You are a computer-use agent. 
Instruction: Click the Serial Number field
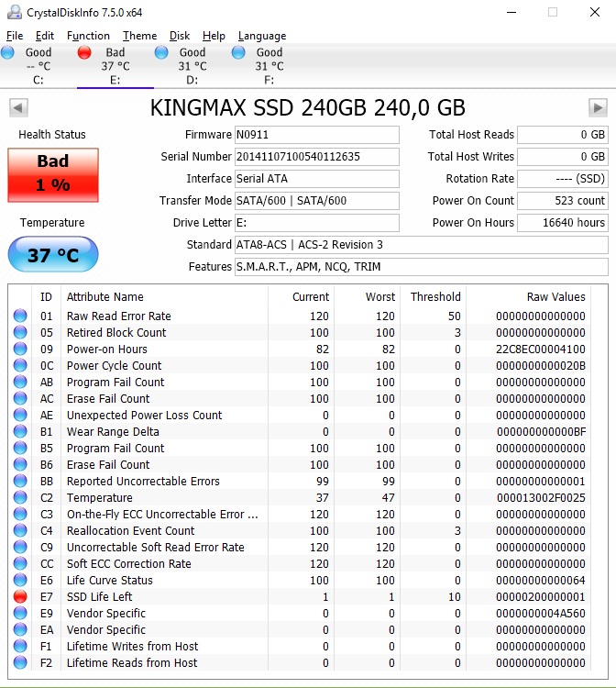[317, 157]
